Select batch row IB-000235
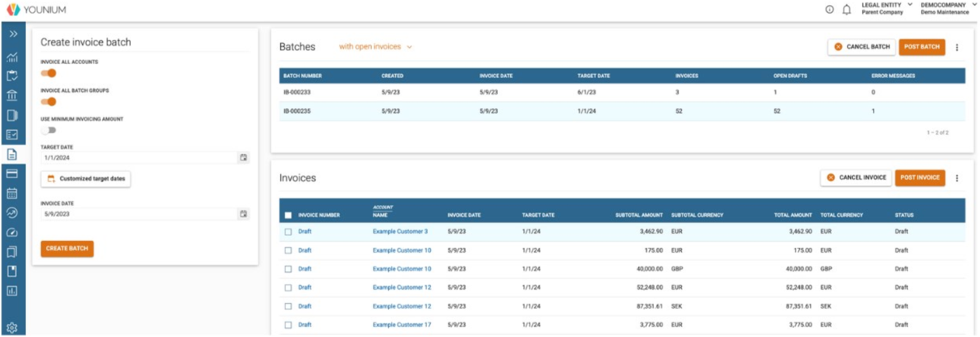The height and width of the screenshot is (337, 980). [622, 111]
